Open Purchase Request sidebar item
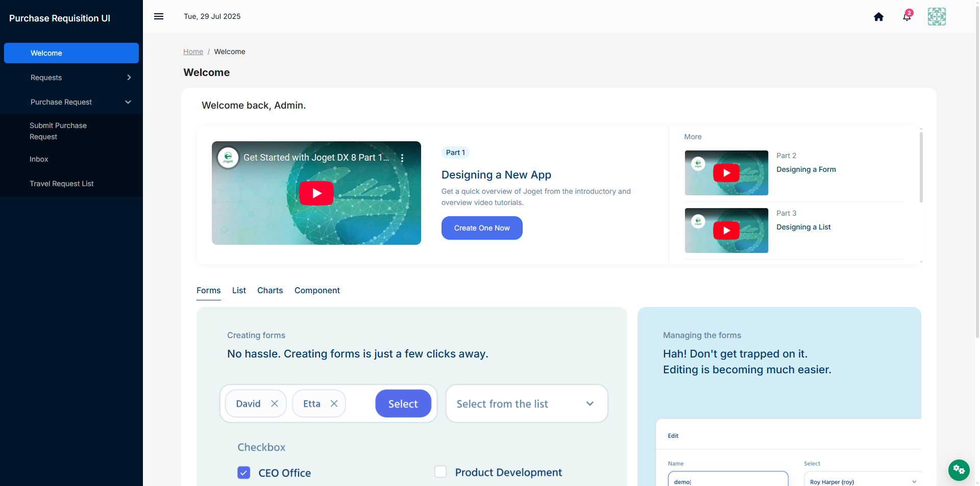 (71, 102)
